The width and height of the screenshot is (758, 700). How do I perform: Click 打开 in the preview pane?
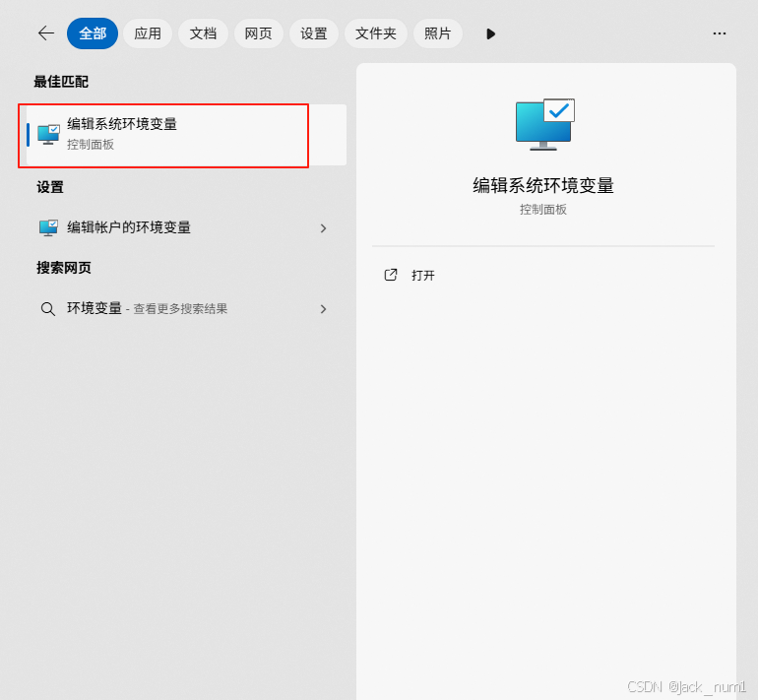coord(423,276)
